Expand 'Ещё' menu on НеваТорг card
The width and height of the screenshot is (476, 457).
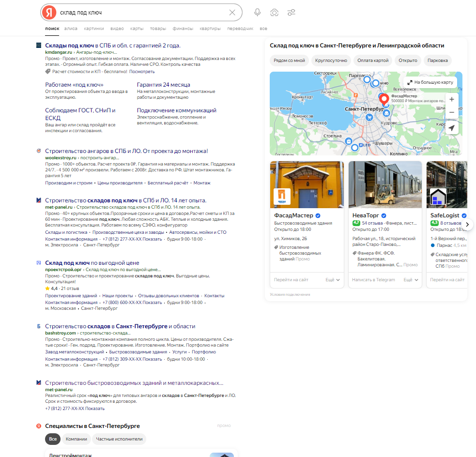click(x=411, y=280)
